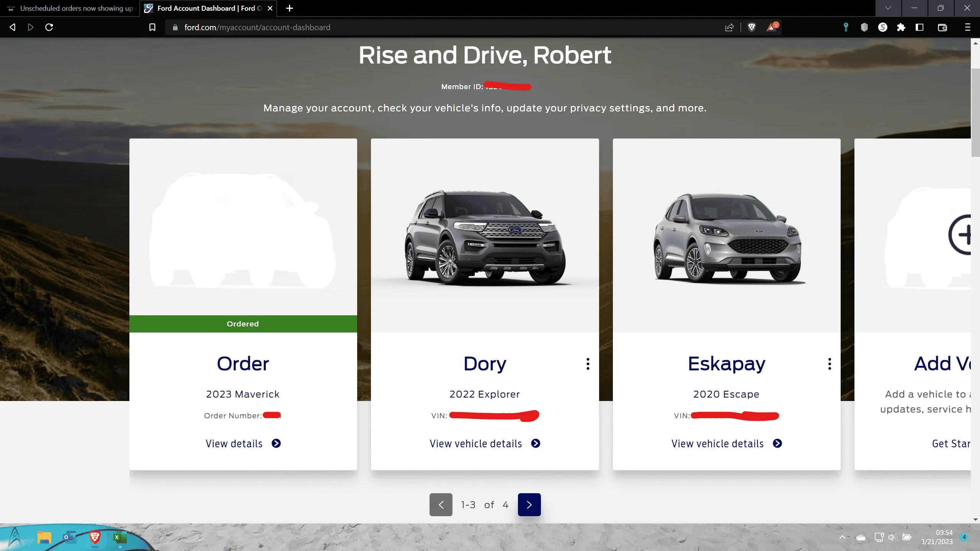Click the plus circle to add a vehicle
Image resolution: width=980 pixels, height=551 pixels.
(x=960, y=235)
